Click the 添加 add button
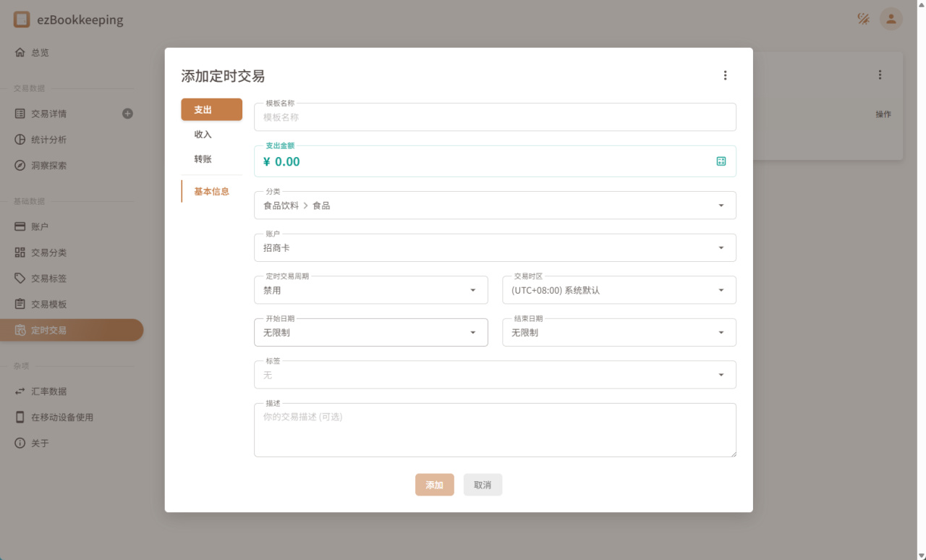 pos(435,485)
